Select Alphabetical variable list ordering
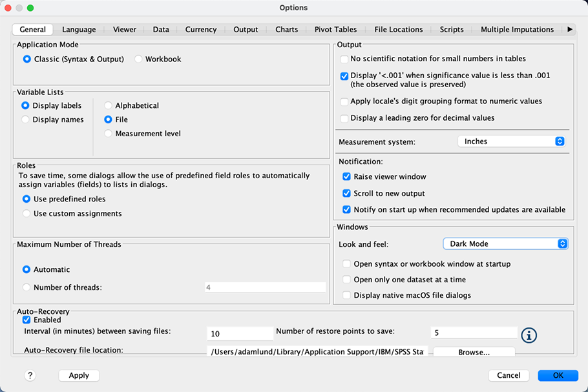Screen dimensions: 588x392 pyautogui.click(x=108, y=105)
